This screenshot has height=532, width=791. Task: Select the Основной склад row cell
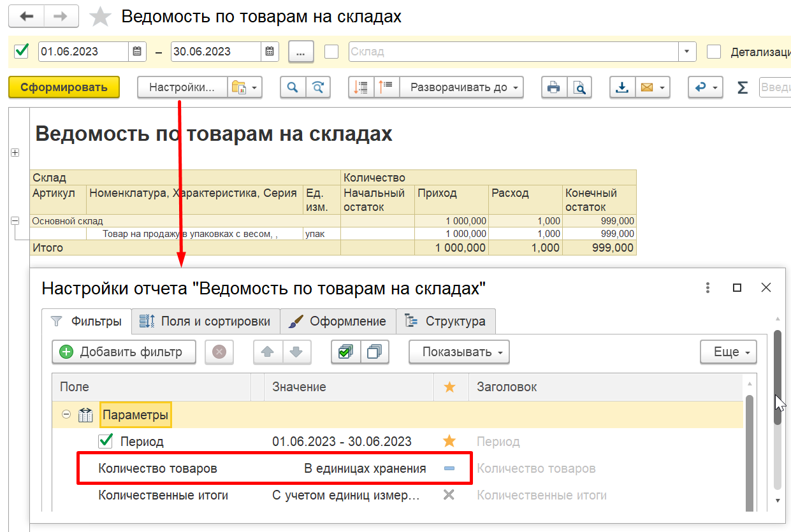click(x=185, y=221)
